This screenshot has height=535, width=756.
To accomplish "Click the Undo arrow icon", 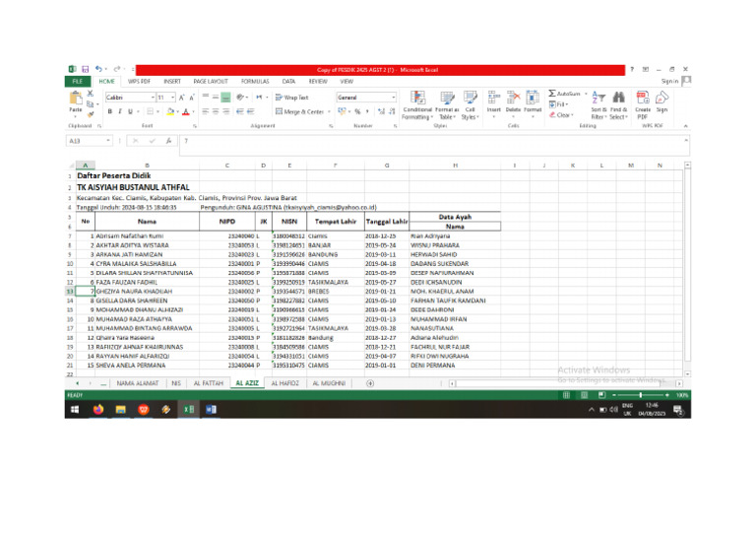I will coord(98,69).
